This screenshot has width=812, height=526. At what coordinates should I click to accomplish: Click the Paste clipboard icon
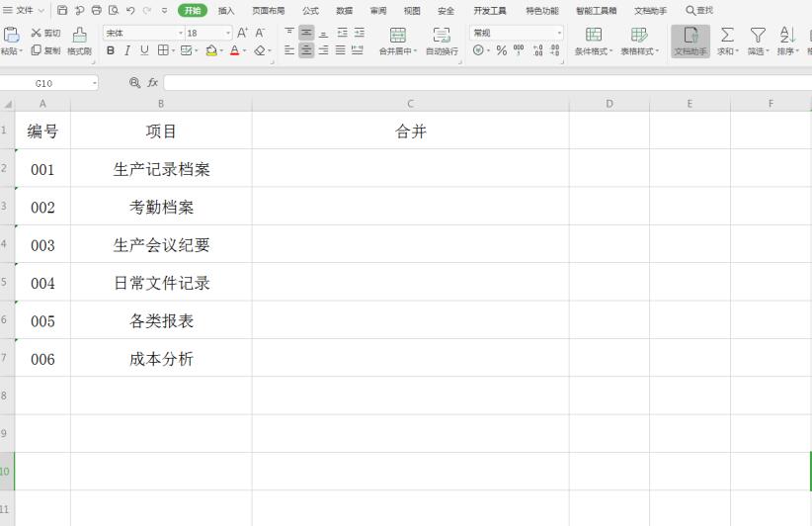12,36
